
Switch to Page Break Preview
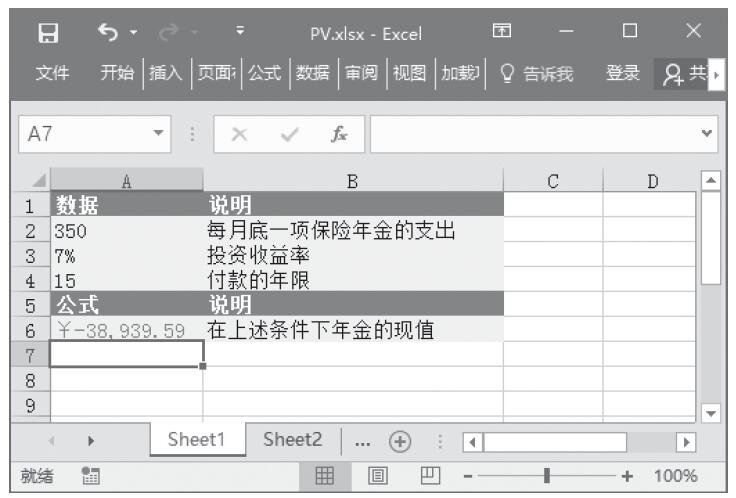click(431, 477)
